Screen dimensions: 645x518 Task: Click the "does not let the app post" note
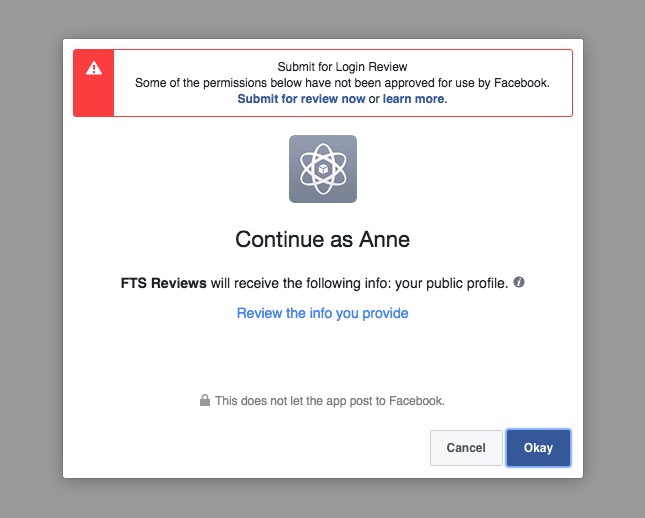point(330,401)
